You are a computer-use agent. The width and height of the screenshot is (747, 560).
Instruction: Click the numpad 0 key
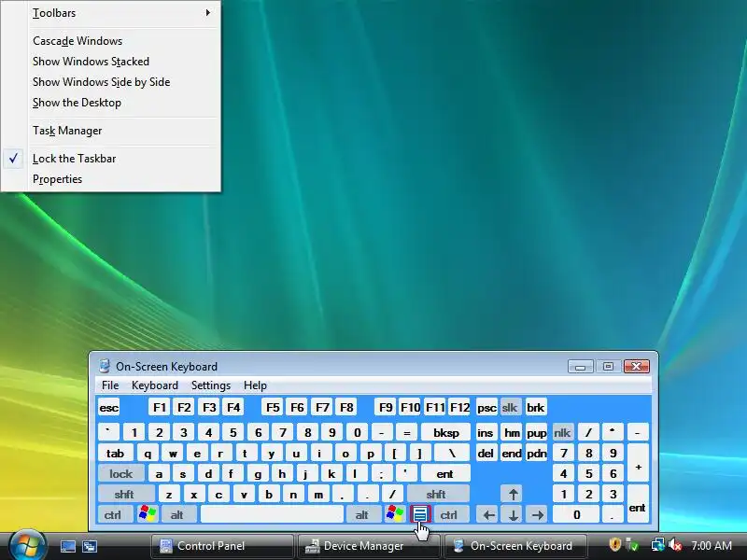[x=576, y=514]
